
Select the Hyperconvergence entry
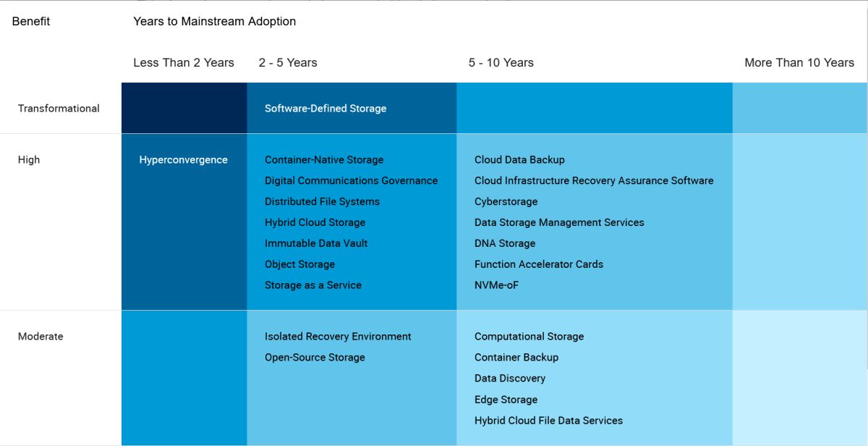click(184, 160)
